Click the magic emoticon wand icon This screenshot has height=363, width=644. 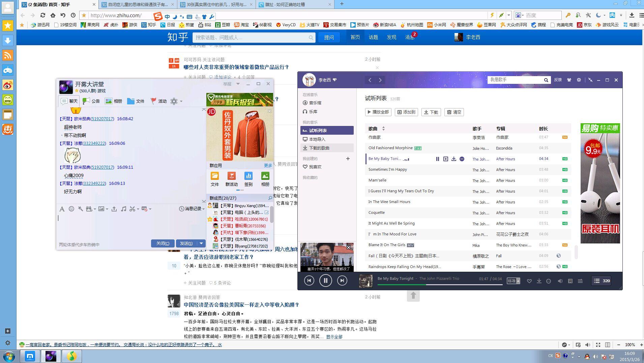(x=80, y=209)
